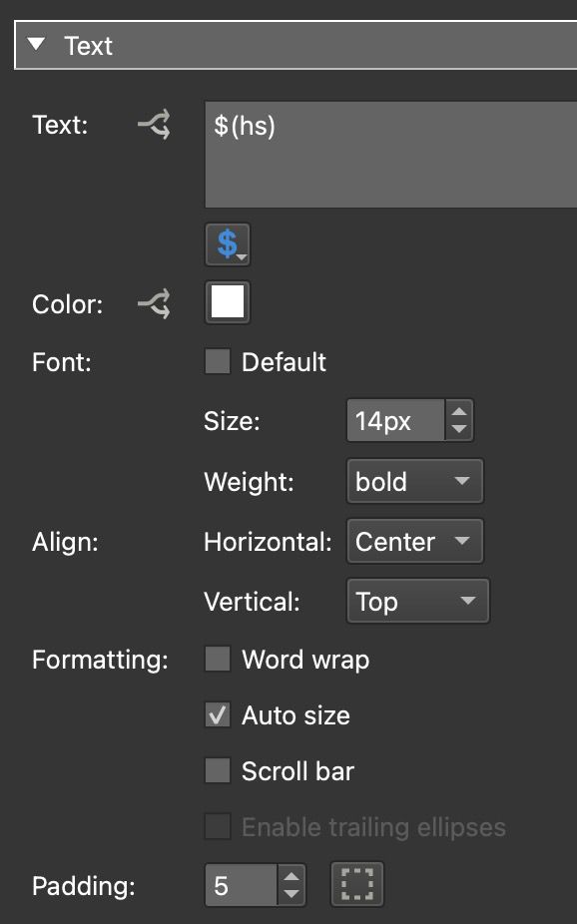Click the padding sides selector icon
Image resolution: width=577 pixels, height=924 pixels.
356,884
